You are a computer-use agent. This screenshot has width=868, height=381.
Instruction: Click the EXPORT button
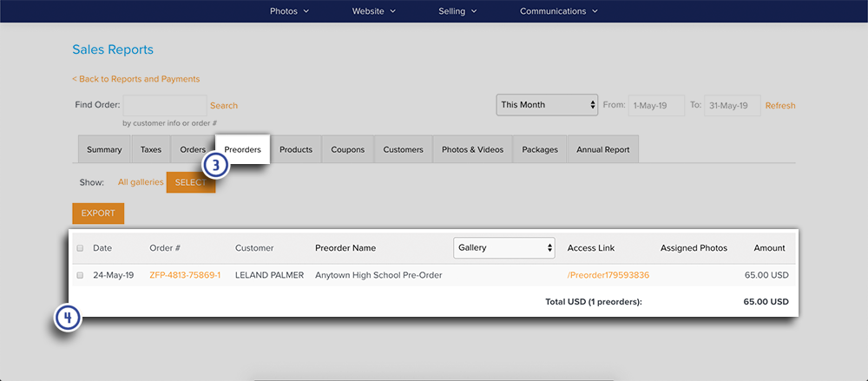click(x=98, y=213)
